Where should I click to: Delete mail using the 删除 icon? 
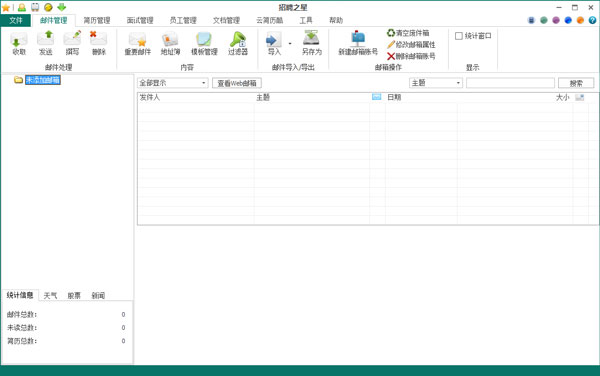pyautogui.click(x=99, y=44)
